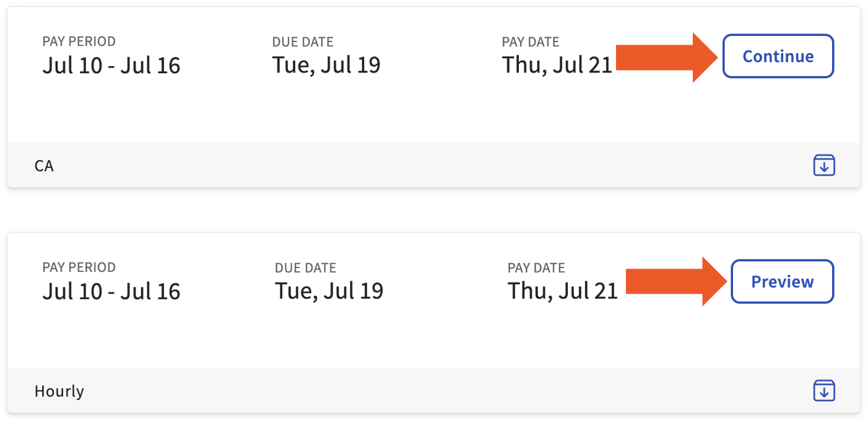Image resolution: width=868 pixels, height=421 pixels.
Task: Click the DUE DATE column header on top card
Action: [x=303, y=41]
